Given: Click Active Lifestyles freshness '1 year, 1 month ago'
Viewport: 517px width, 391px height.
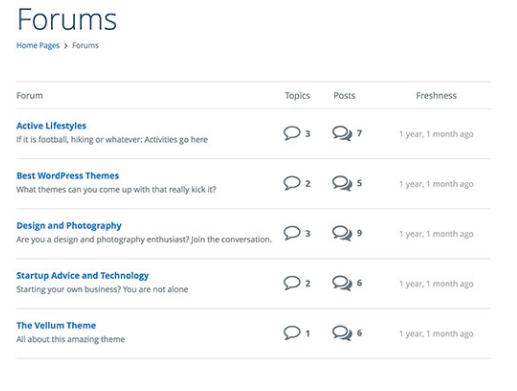Looking at the screenshot, I should 436,134.
